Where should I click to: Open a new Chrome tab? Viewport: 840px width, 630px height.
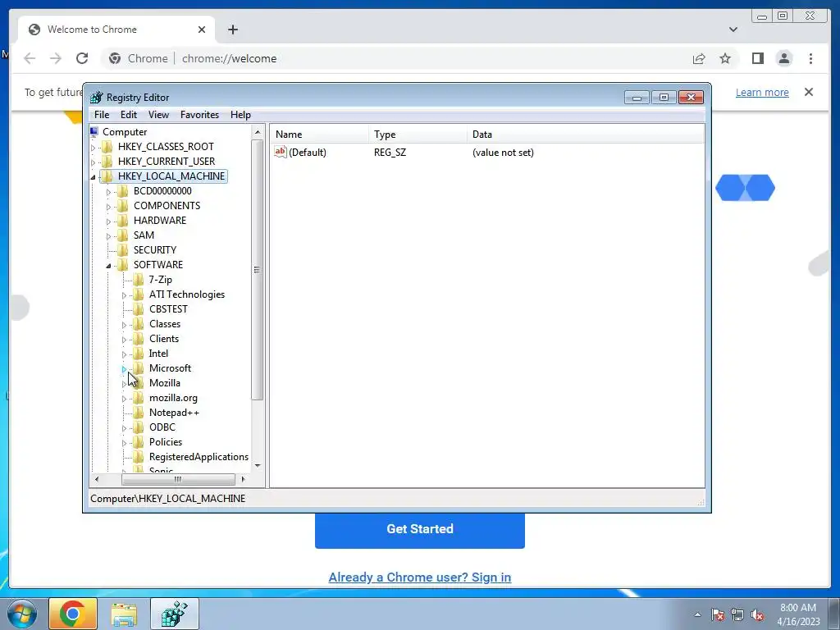[232, 30]
